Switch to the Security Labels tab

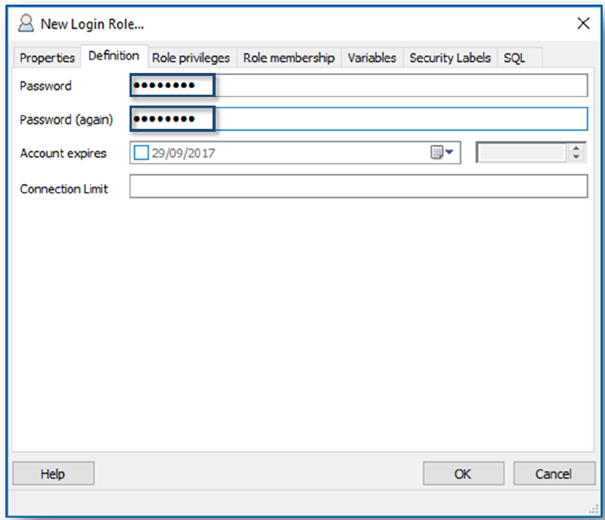click(450, 58)
